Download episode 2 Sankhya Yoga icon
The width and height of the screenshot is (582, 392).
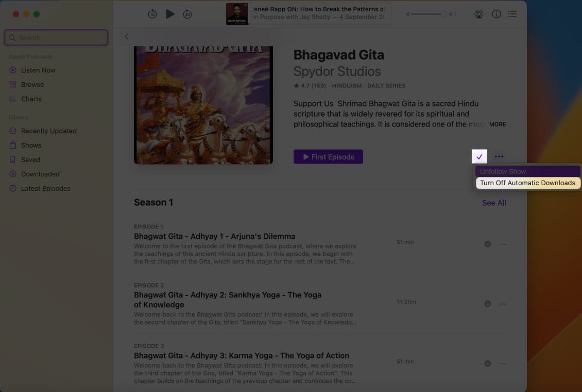(x=488, y=304)
